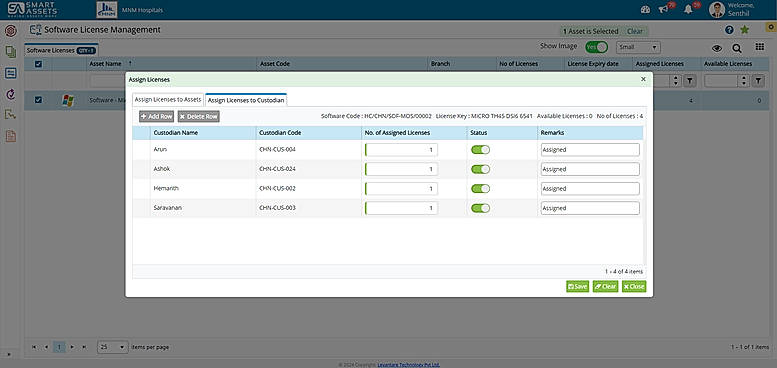This screenshot has height=368, width=777.
Task: Open the purple refresh-check sidebar icon
Action: (x=11, y=94)
